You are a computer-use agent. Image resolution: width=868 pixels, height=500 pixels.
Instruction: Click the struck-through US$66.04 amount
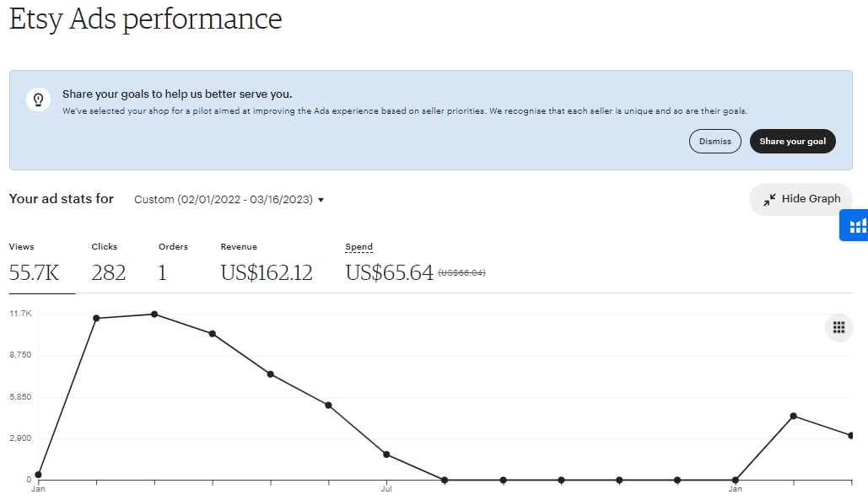click(461, 273)
